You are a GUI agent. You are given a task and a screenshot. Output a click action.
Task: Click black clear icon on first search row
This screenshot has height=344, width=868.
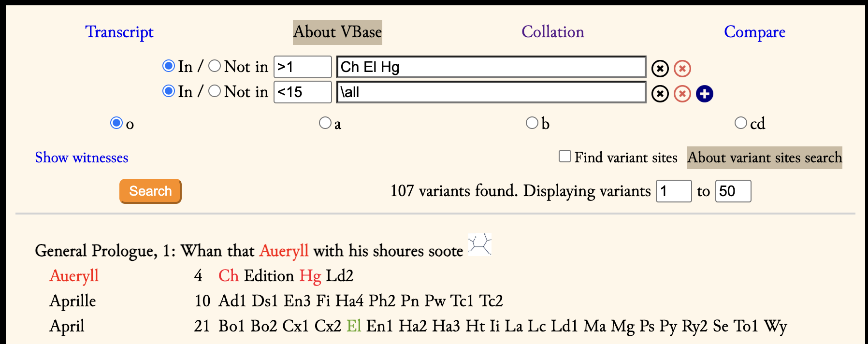pos(660,69)
